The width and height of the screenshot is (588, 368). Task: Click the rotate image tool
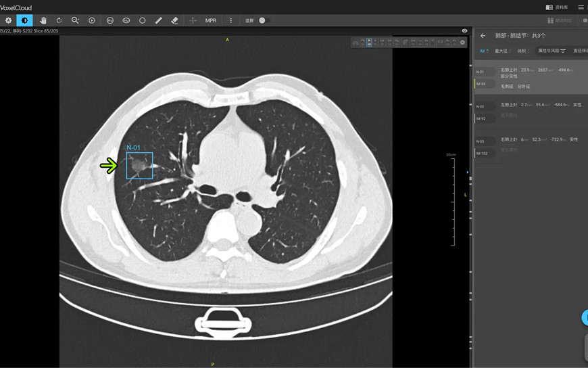[59, 20]
